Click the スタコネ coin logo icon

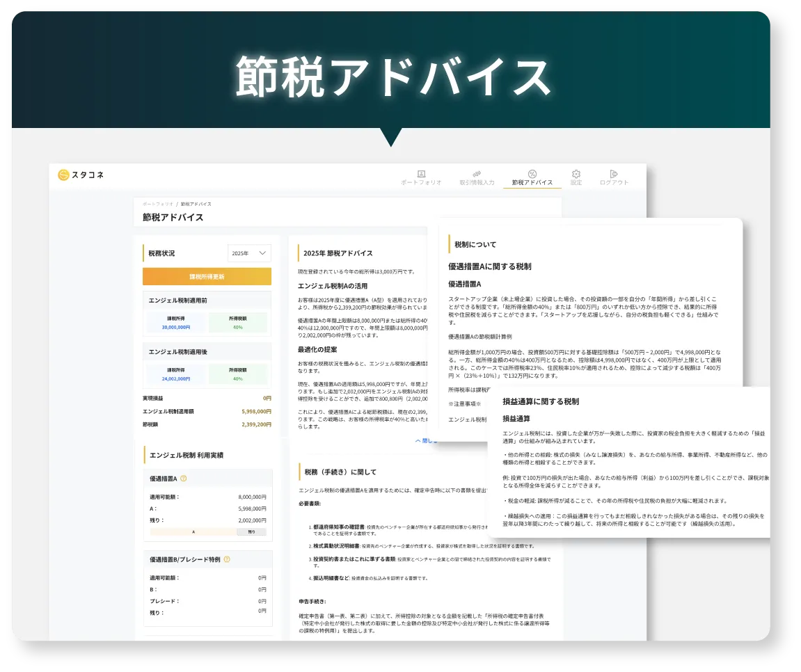64,175
